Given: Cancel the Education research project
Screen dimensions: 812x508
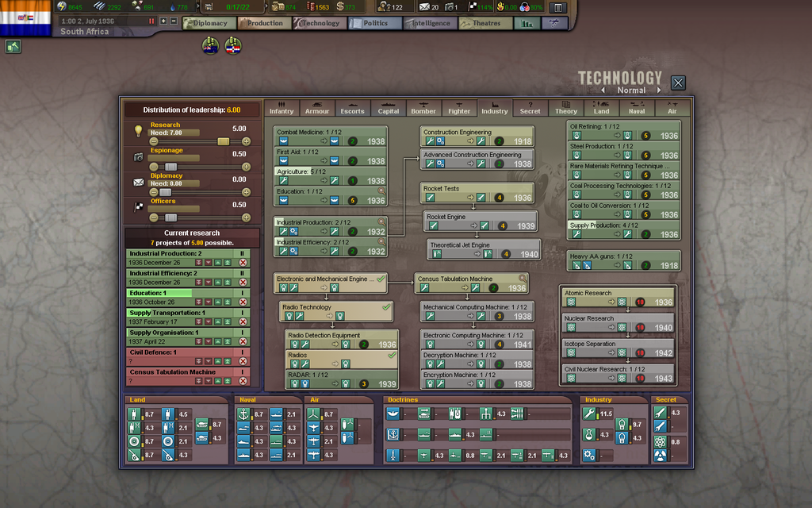Looking at the screenshot, I should [x=243, y=302].
